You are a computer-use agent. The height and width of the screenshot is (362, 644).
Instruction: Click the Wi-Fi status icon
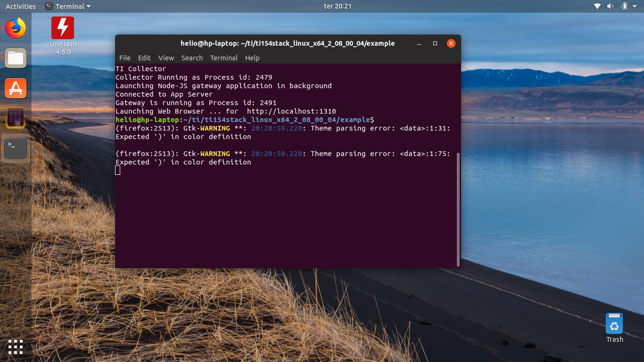point(597,6)
